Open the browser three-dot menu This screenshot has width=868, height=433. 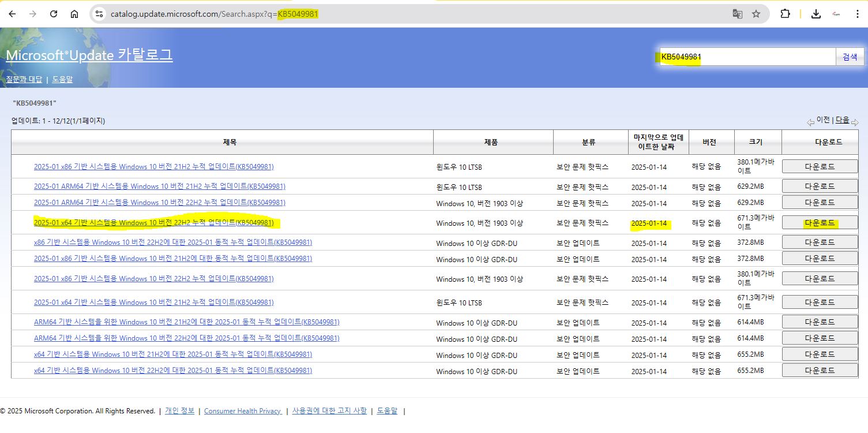coord(856,14)
